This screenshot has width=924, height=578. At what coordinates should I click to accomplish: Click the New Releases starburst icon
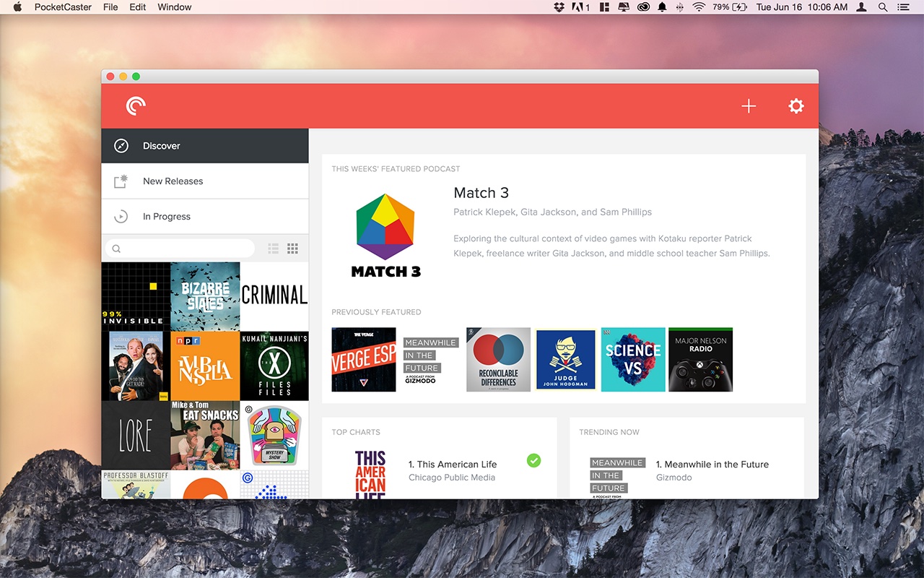click(121, 181)
